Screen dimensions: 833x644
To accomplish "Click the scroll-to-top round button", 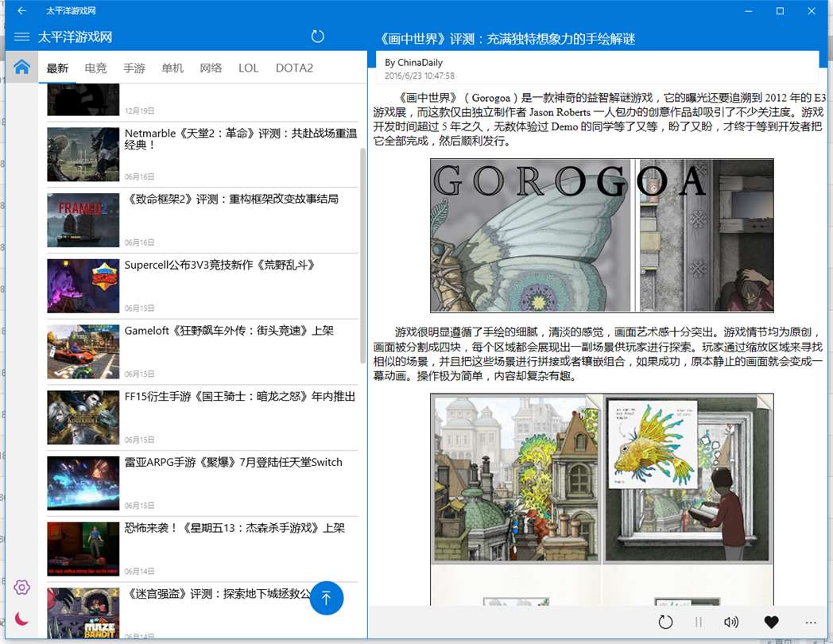I will tap(326, 598).
